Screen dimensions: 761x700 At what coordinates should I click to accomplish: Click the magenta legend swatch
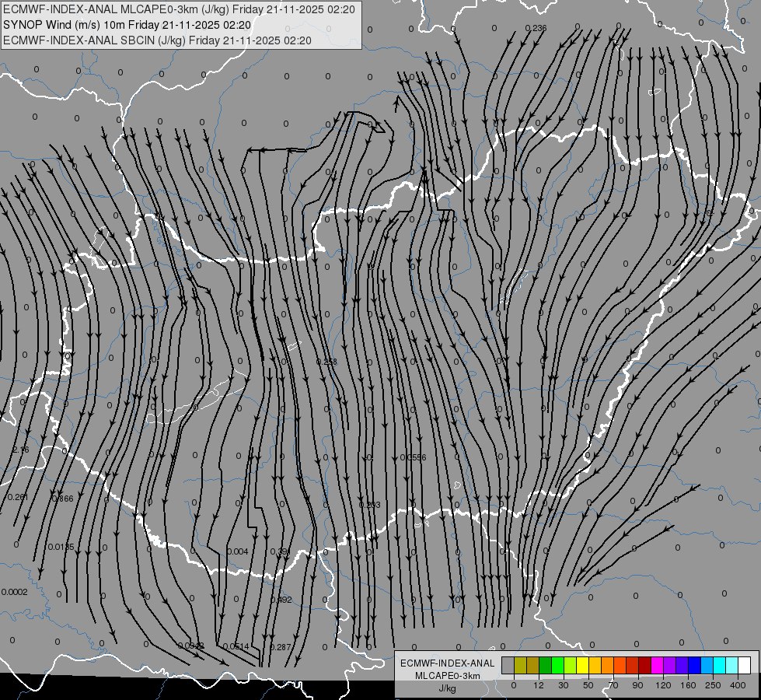click(x=658, y=665)
